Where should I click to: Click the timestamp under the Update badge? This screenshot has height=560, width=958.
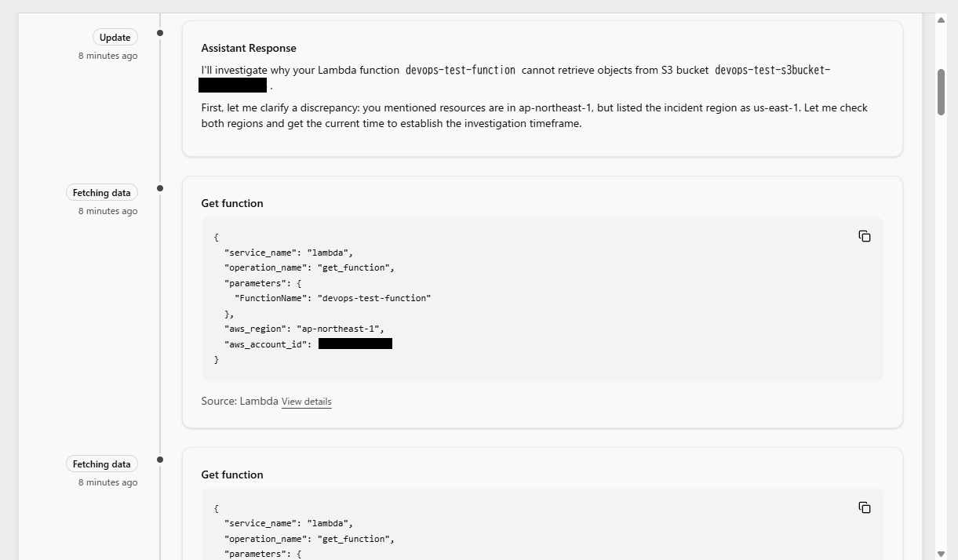(107, 56)
